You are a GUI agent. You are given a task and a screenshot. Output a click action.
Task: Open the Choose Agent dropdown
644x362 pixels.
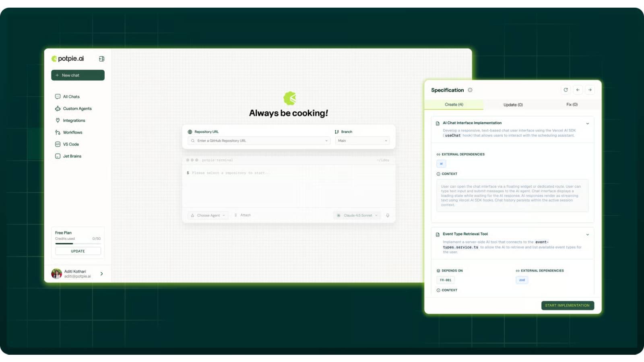point(208,215)
